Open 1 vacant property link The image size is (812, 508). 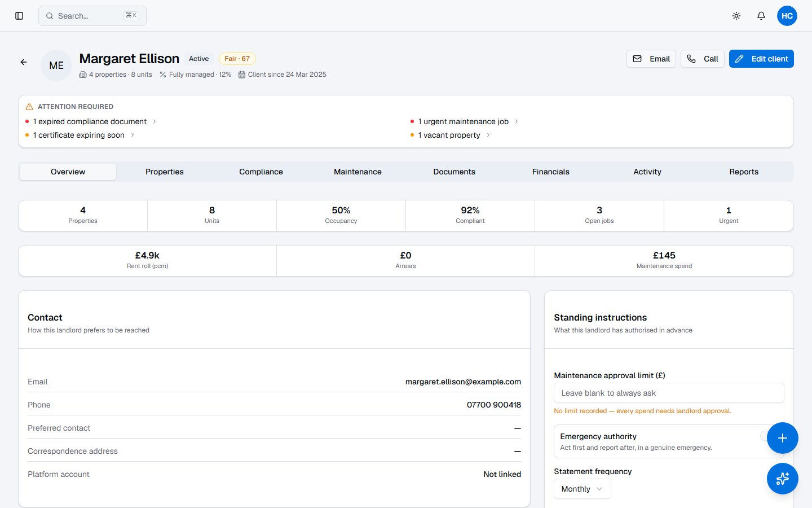pyautogui.click(x=449, y=135)
